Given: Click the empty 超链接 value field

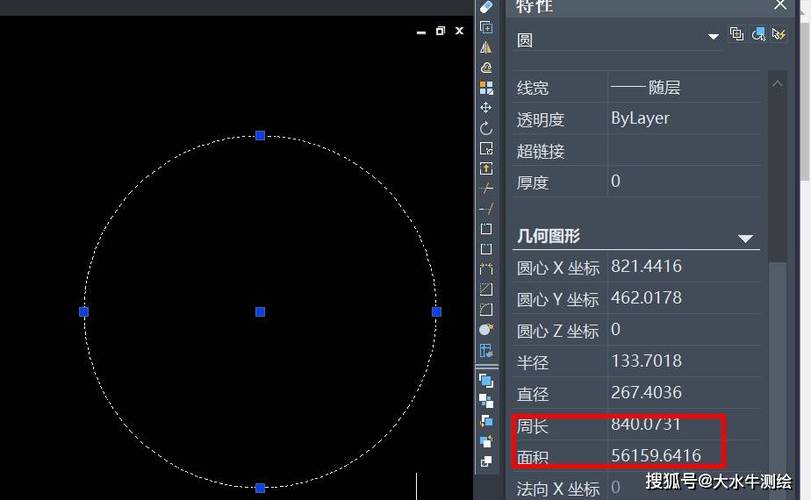Looking at the screenshot, I should [x=684, y=150].
